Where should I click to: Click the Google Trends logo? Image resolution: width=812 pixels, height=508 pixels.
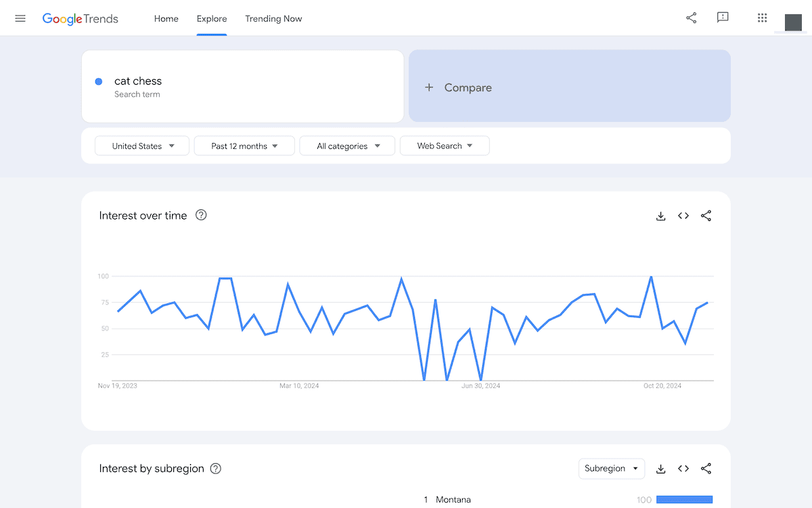(x=80, y=19)
